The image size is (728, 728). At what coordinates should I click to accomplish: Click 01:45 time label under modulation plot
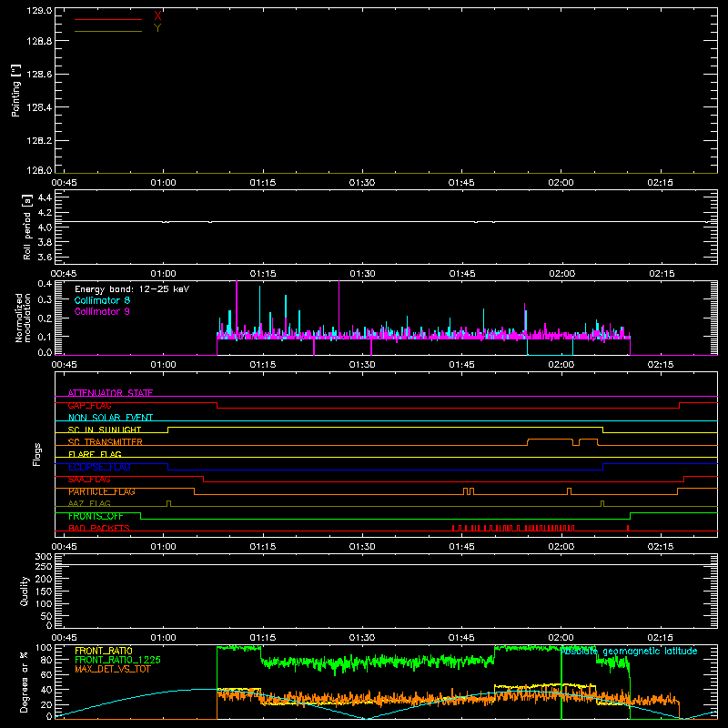[461, 365]
